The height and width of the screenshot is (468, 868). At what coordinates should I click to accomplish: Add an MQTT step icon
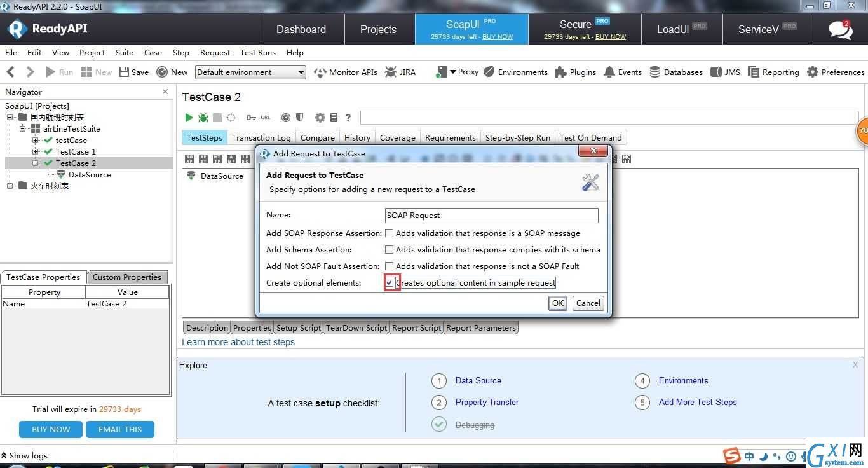(x=627, y=159)
